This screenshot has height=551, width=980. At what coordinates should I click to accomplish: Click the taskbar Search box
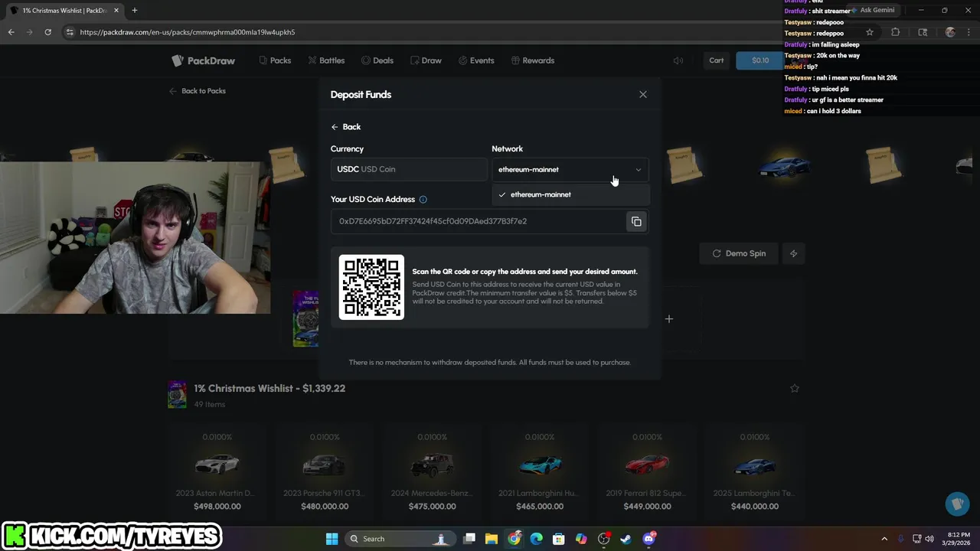click(x=401, y=539)
